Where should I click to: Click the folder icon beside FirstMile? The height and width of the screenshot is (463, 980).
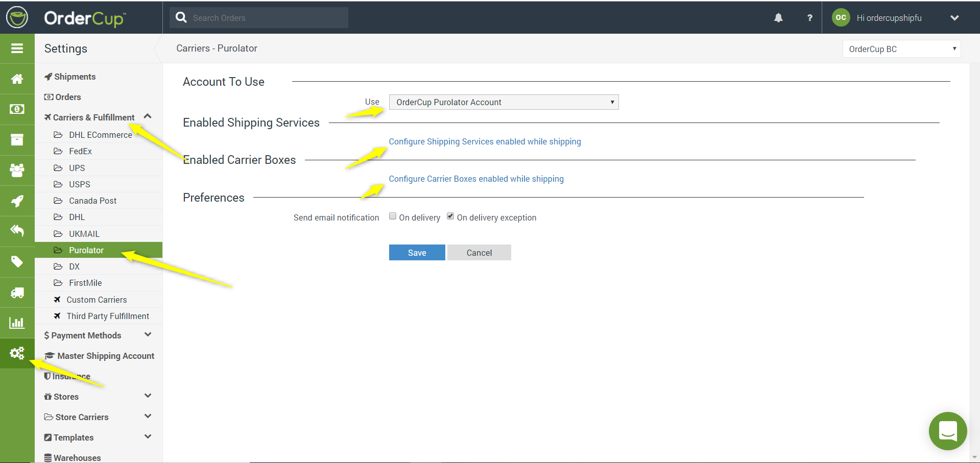[58, 283]
